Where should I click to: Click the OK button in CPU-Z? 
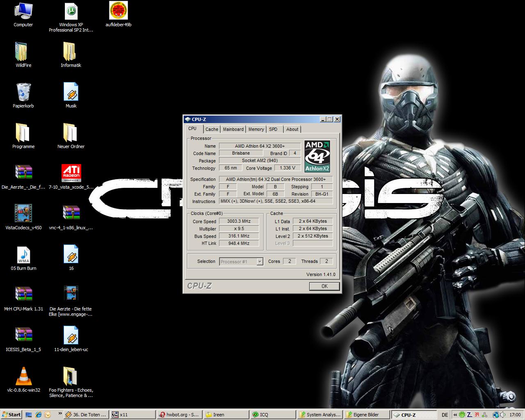pyautogui.click(x=324, y=286)
